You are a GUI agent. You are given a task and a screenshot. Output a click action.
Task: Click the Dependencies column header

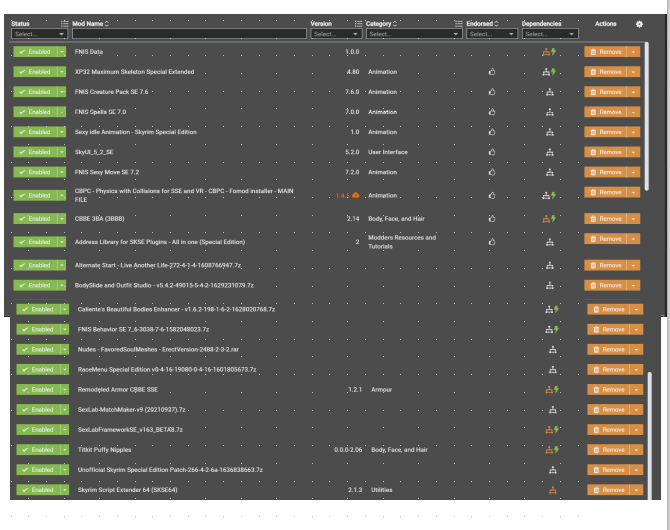click(541, 24)
